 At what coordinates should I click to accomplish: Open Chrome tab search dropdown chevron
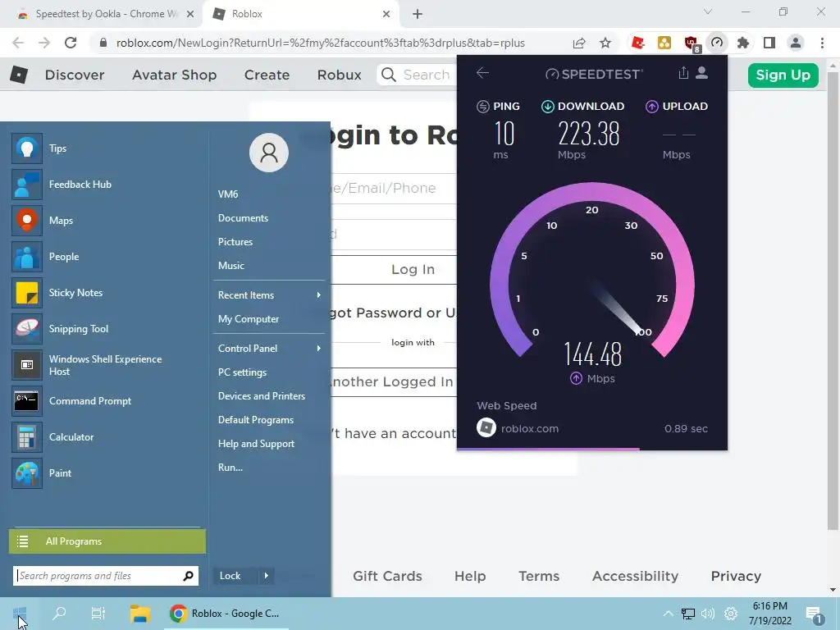[x=708, y=11]
